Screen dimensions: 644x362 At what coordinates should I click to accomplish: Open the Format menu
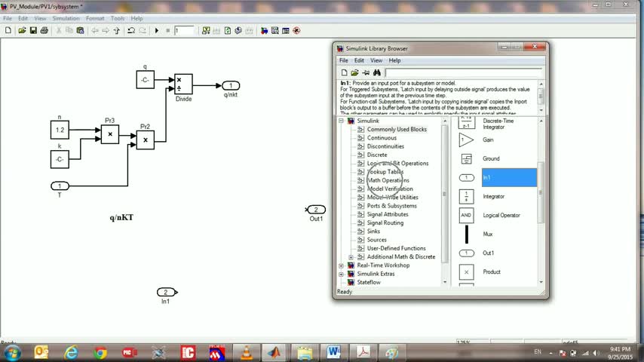(95, 19)
